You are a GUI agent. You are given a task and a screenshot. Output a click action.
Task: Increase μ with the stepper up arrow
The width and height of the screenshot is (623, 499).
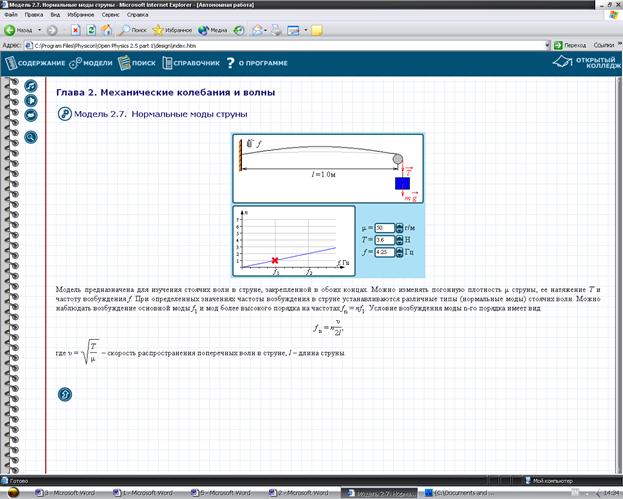[x=399, y=225]
